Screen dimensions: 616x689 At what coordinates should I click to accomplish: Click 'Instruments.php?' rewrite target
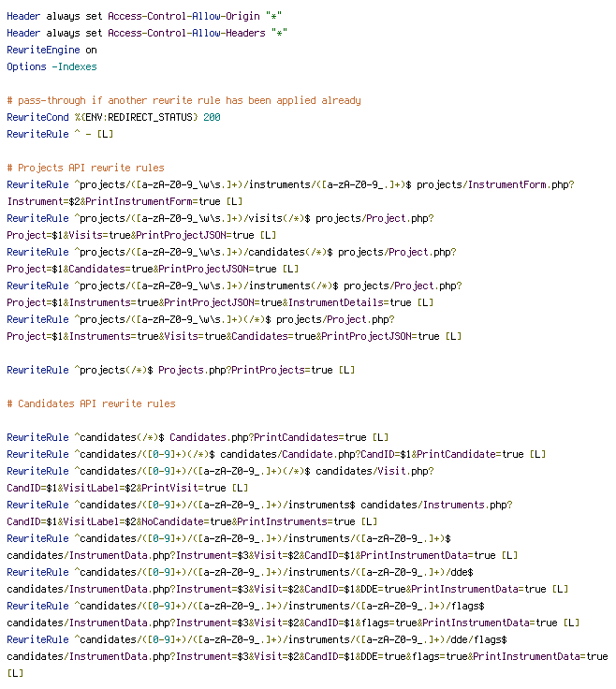click(467, 505)
